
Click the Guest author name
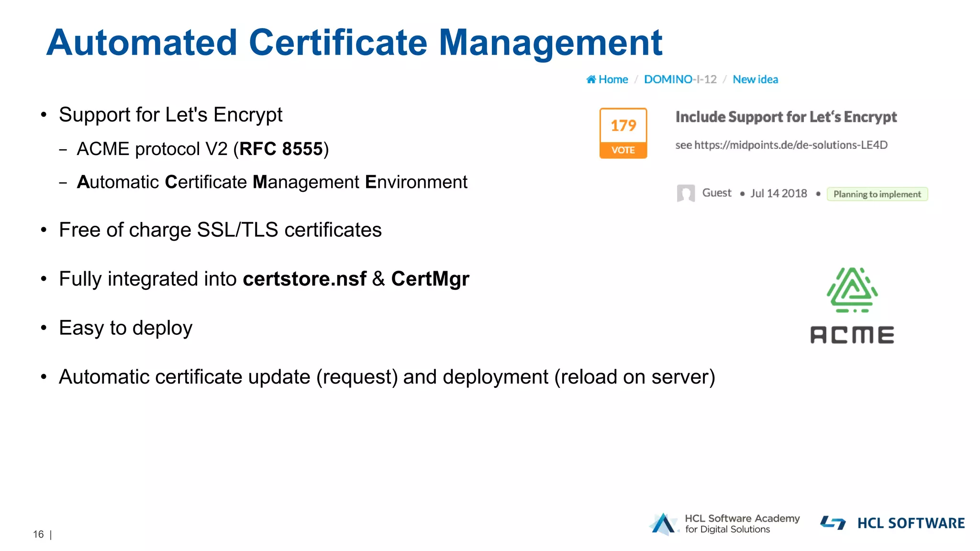coord(716,193)
